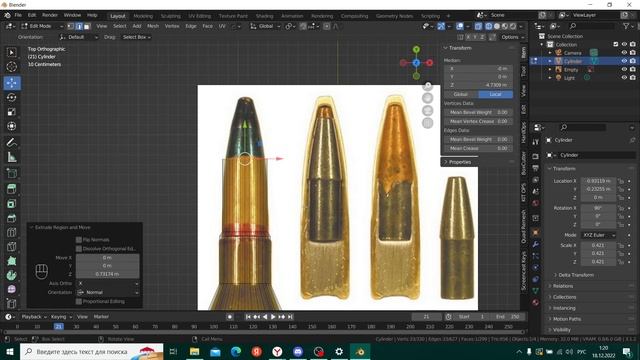Switch to rendered viewport shading
The height and width of the screenshot is (360, 640).
point(513,26)
